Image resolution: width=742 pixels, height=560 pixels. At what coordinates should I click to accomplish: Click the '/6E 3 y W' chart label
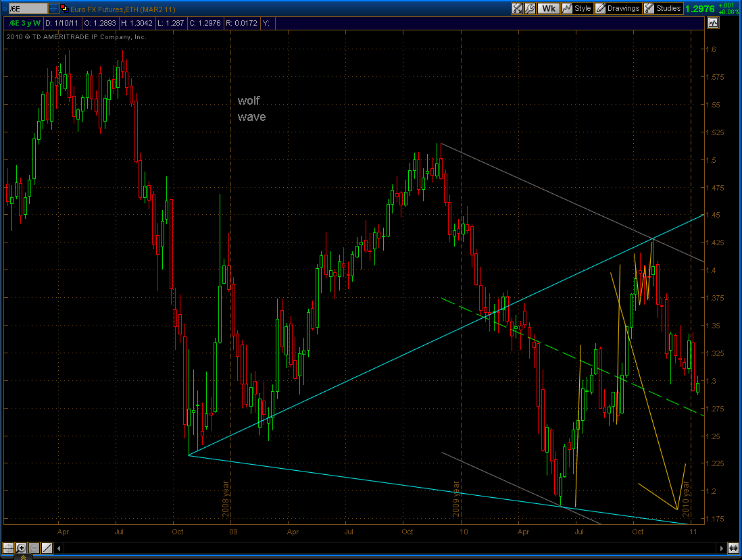(x=24, y=23)
